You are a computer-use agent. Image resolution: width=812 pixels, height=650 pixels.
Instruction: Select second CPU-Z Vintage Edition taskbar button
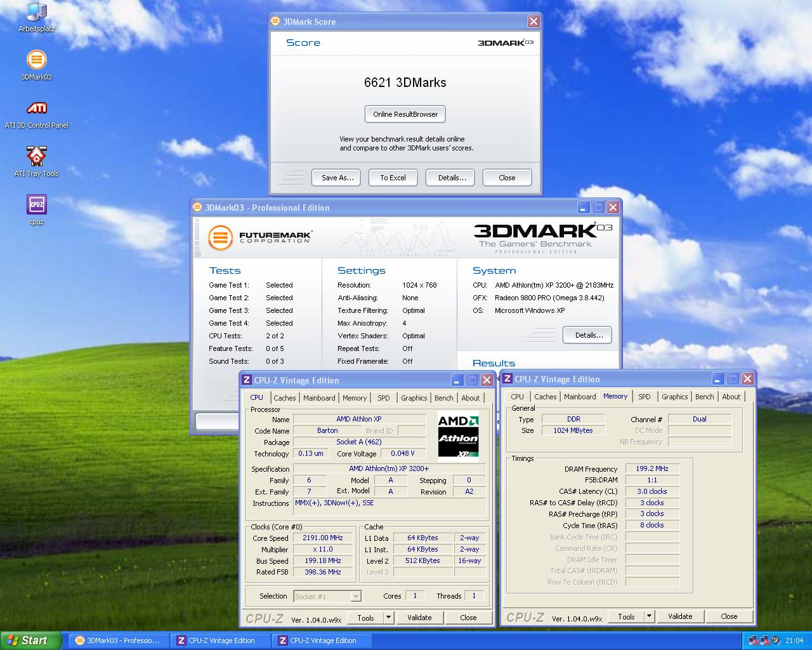click(322, 640)
